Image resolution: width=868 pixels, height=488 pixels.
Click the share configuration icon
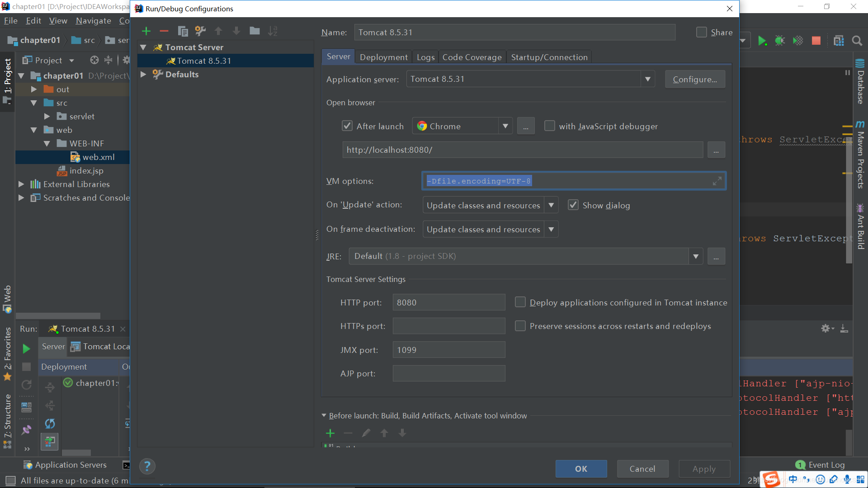click(702, 32)
